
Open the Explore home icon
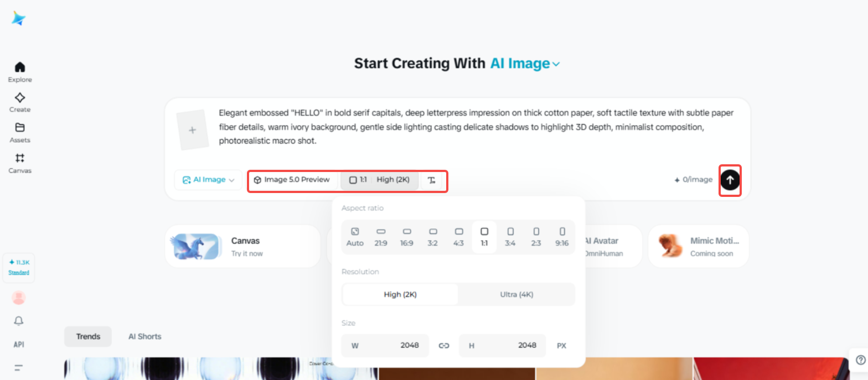pos(20,67)
